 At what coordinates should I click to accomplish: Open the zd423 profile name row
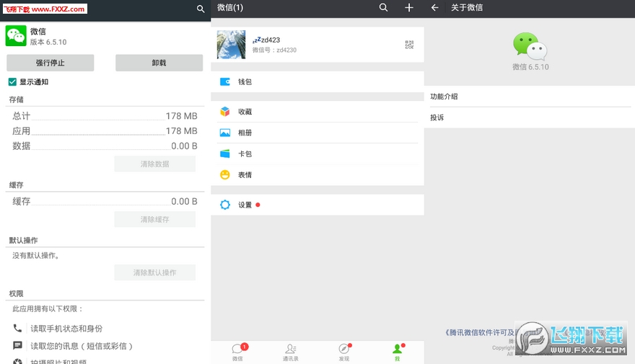coord(317,45)
